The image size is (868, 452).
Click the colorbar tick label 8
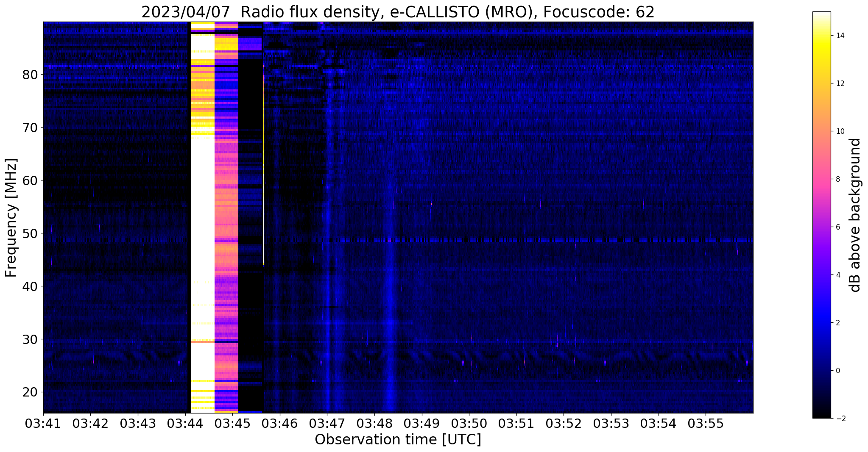pyautogui.click(x=837, y=179)
